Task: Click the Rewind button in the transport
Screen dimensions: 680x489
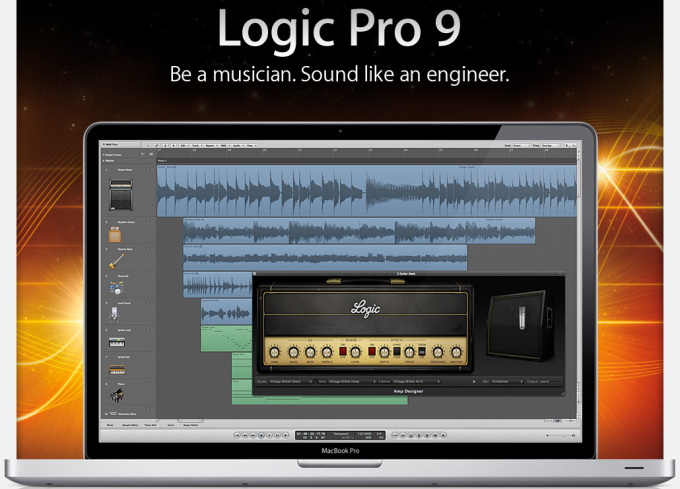Action: tap(245, 435)
